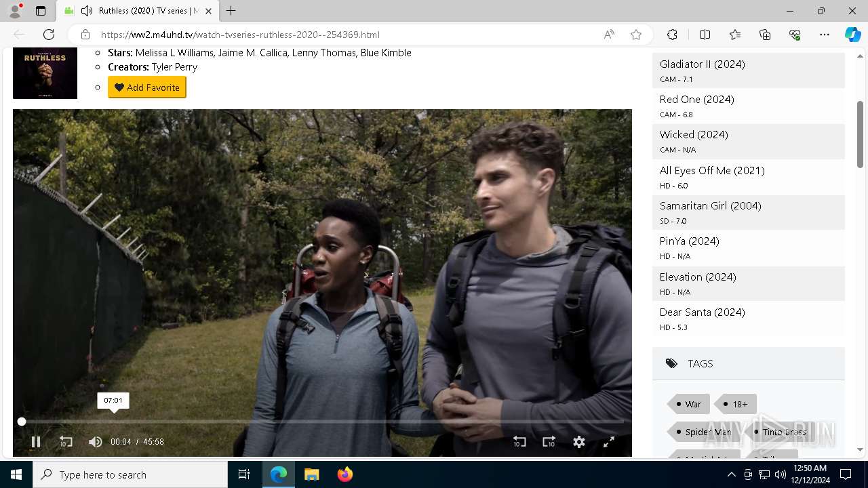Open File Explorer from taskbar
The height and width of the screenshot is (488, 868).
pyautogui.click(x=311, y=474)
